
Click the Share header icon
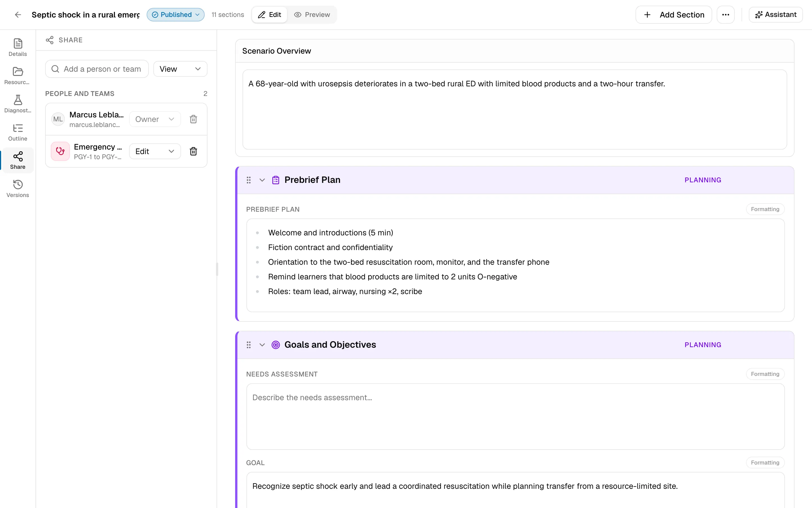click(x=50, y=40)
